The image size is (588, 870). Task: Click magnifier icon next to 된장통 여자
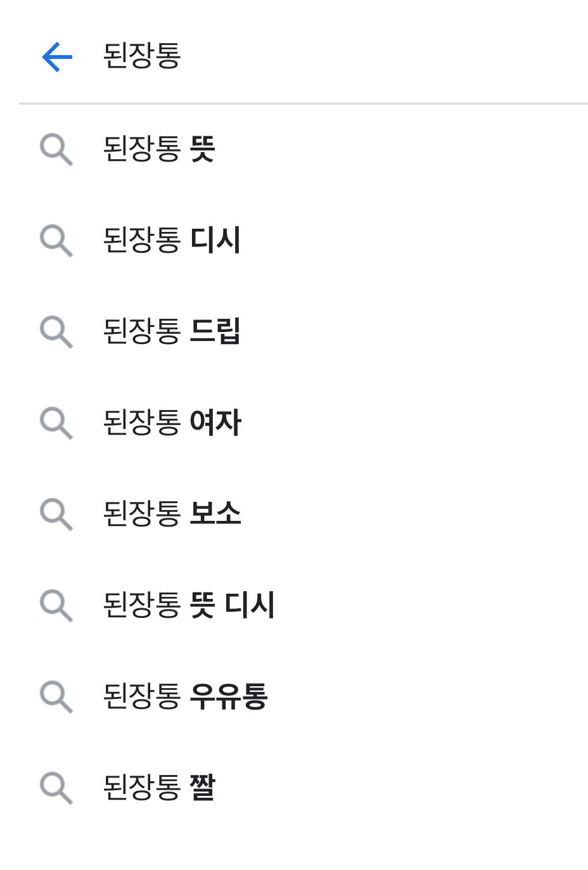pyautogui.click(x=56, y=423)
